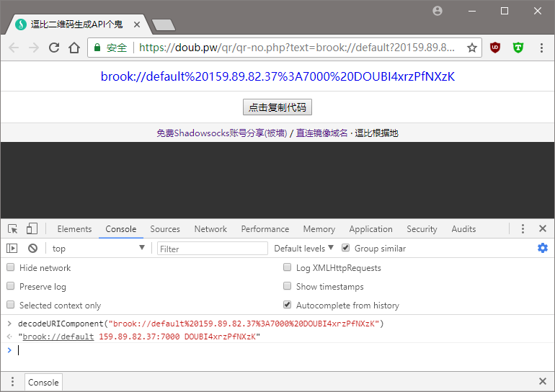Show the console sidebar
Image resolution: width=555 pixels, height=392 pixels.
click(x=12, y=249)
